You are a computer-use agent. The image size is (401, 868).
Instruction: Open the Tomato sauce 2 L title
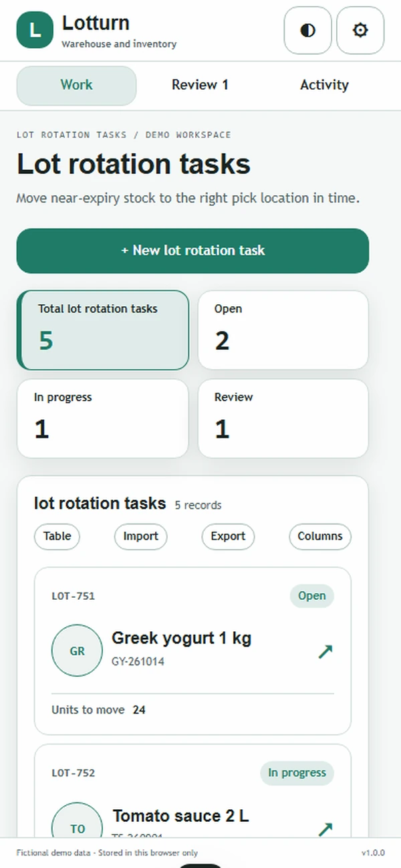click(x=180, y=816)
